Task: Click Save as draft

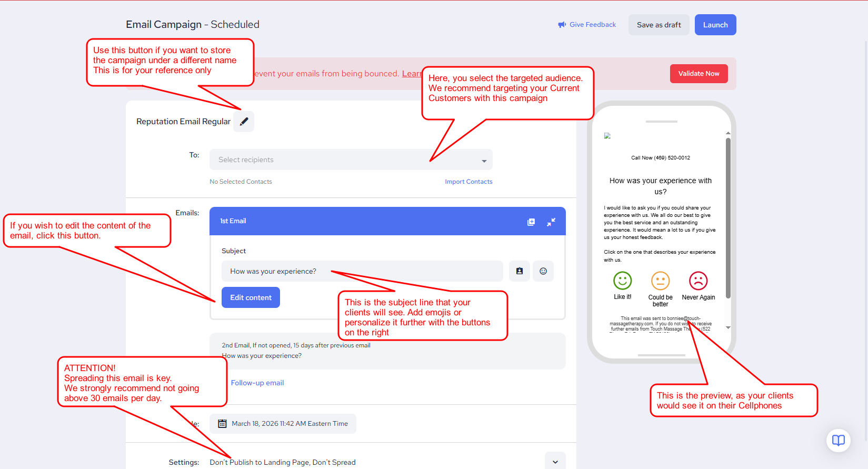Action: (x=659, y=25)
